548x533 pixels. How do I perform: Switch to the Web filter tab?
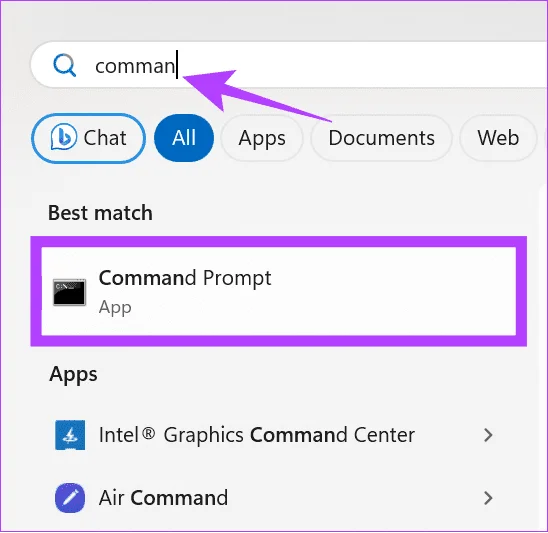point(498,138)
